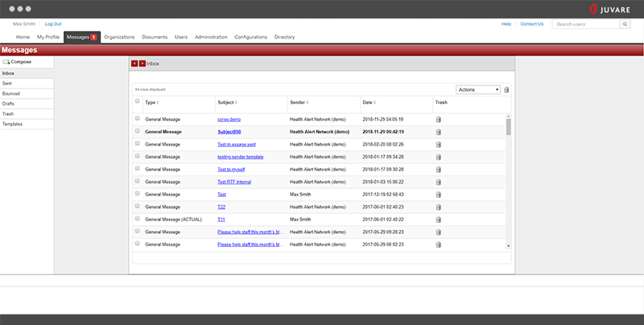Open the T22 message link
Screen dimensions: 644x325
(x=221, y=208)
